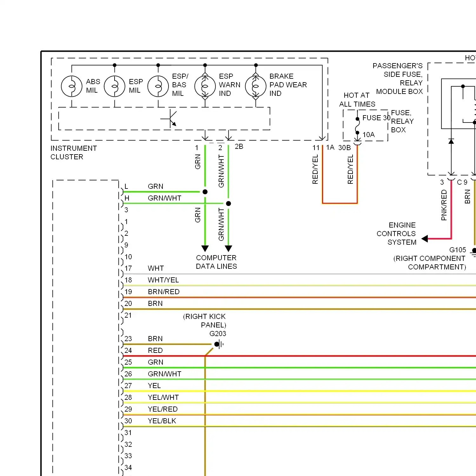Click the BRN/RED label at pin 19
Screen dimensions: 476x476
click(x=164, y=292)
